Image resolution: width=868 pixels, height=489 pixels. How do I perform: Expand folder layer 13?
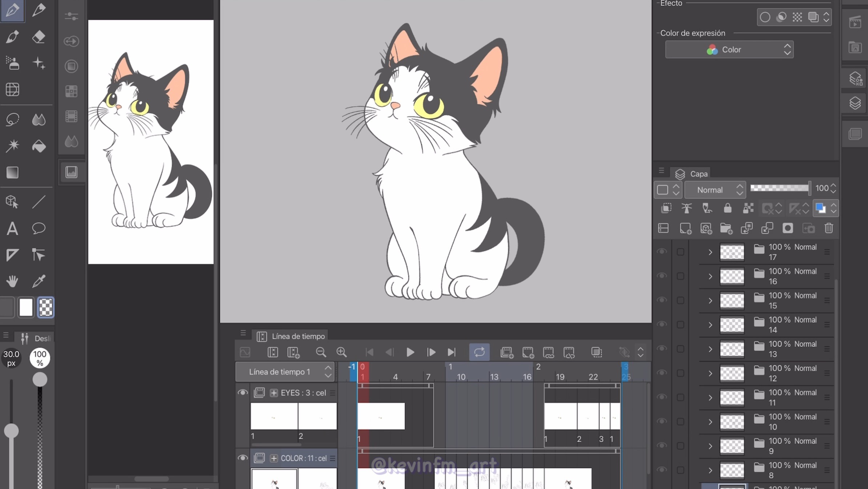710,349
